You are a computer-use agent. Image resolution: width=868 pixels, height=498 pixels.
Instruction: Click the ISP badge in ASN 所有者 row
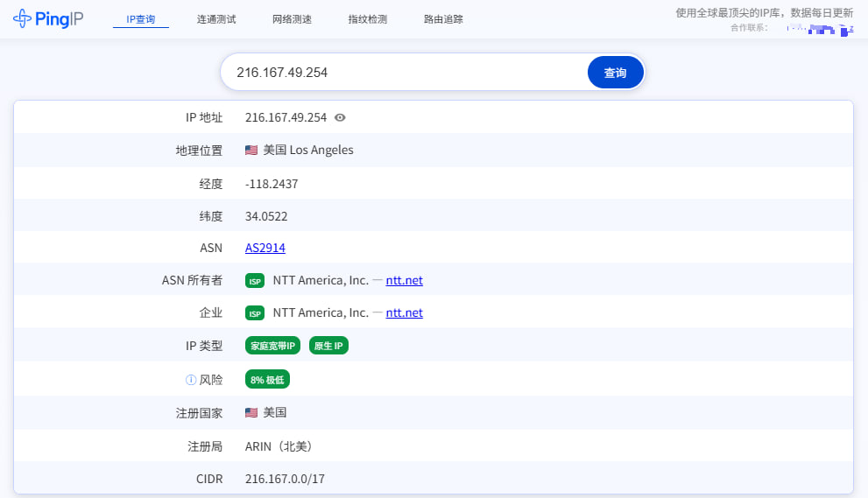(255, 281)
